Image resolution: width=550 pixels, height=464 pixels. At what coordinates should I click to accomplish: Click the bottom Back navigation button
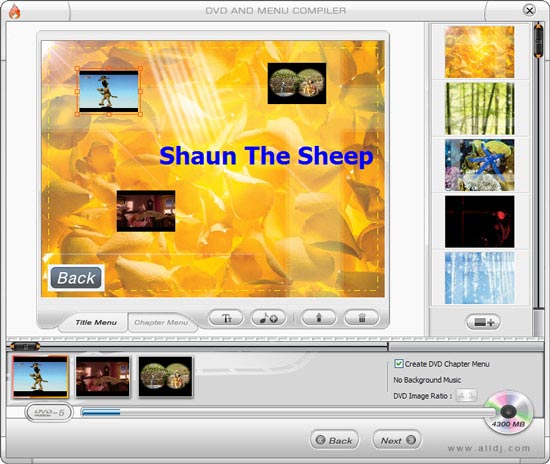point(334,440)
